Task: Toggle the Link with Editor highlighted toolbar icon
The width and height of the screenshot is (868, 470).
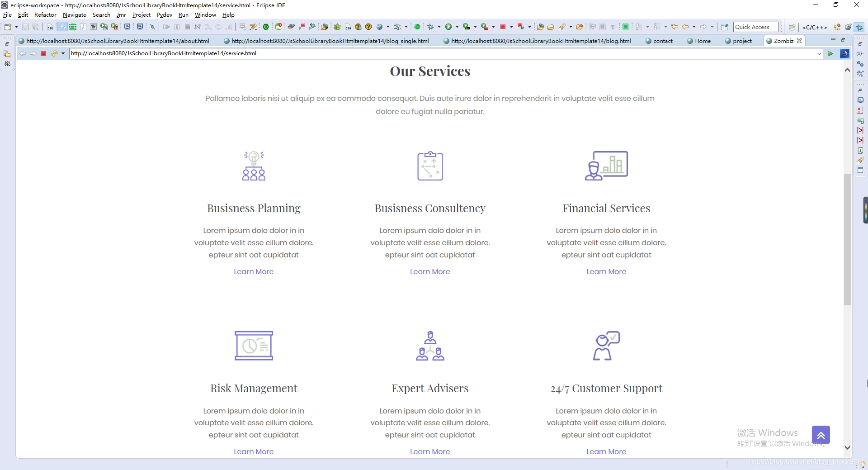Action: pos(63,27)
